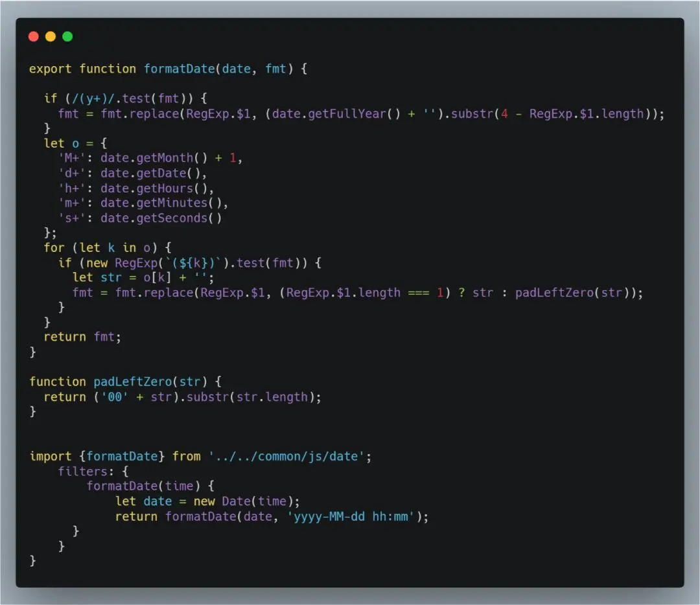Click the regex '/(y+)/' in the if statement

(x=93, y=98)
